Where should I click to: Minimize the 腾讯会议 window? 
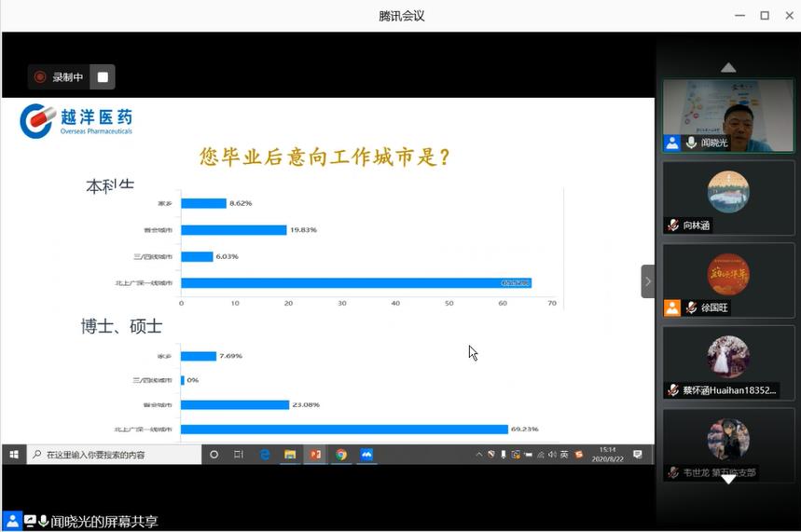click(739, 16)
